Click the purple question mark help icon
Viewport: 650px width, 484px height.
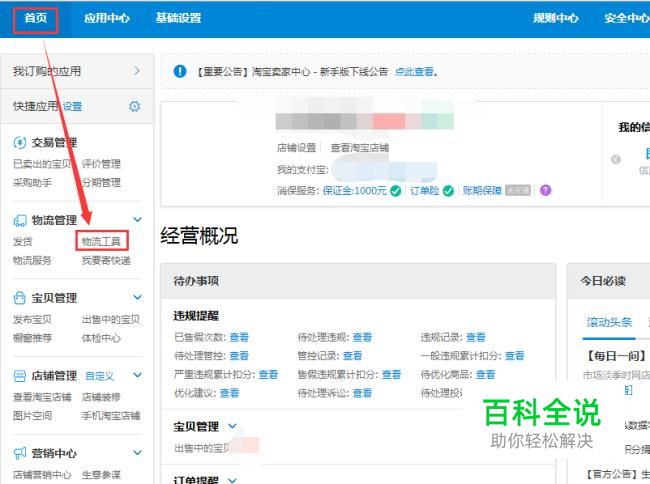pyautogui.click(x=546, y=190)
